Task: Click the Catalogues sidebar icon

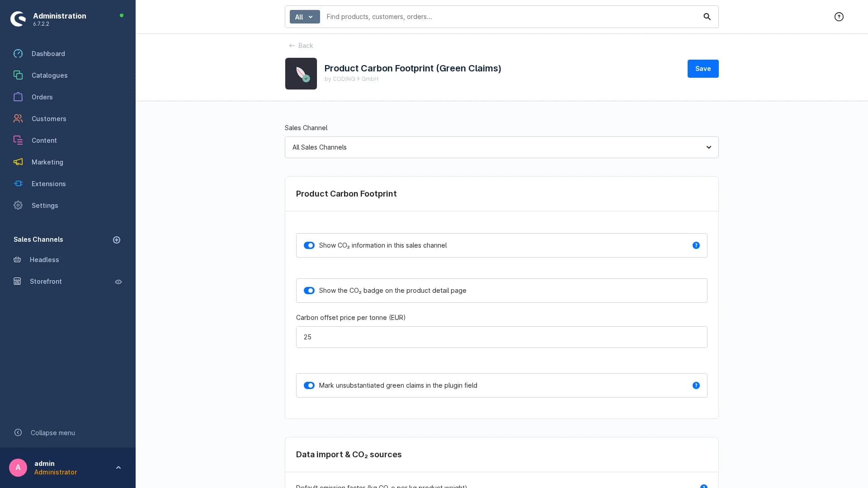Action: click(x=18, y=75)
